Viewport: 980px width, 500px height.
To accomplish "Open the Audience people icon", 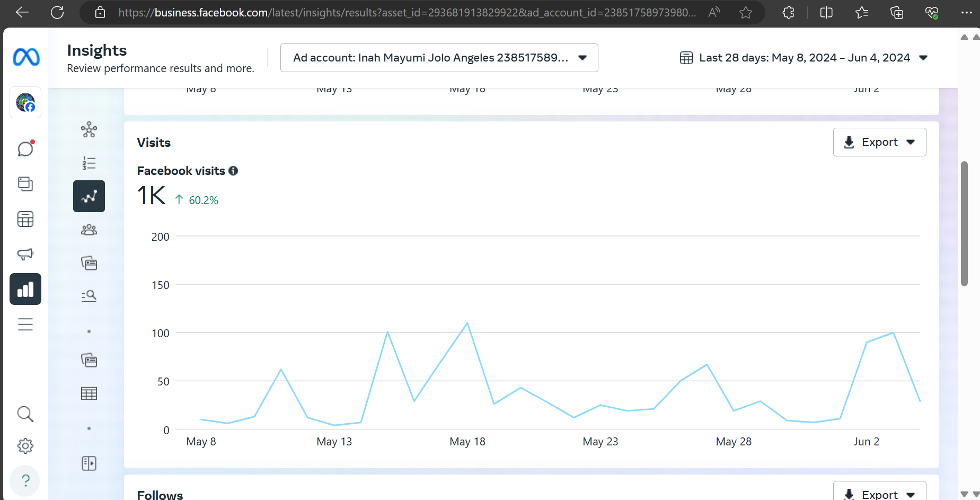I will pos(89,230).
